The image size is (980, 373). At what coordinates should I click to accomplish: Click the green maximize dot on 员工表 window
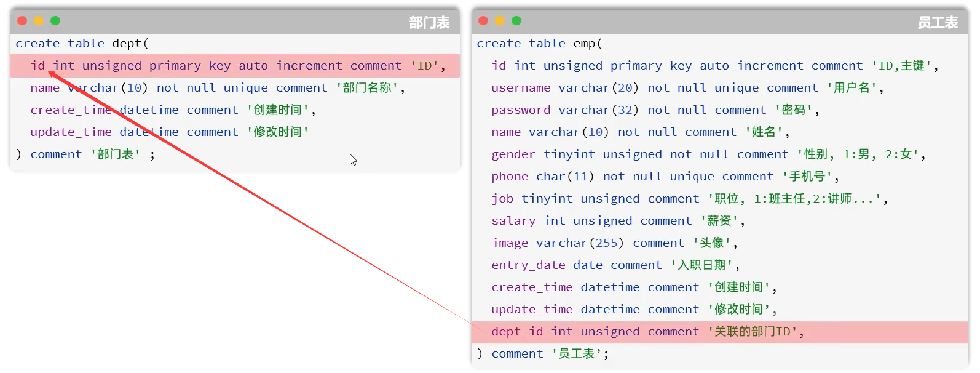pyautogui.click(x=516, y=21)
